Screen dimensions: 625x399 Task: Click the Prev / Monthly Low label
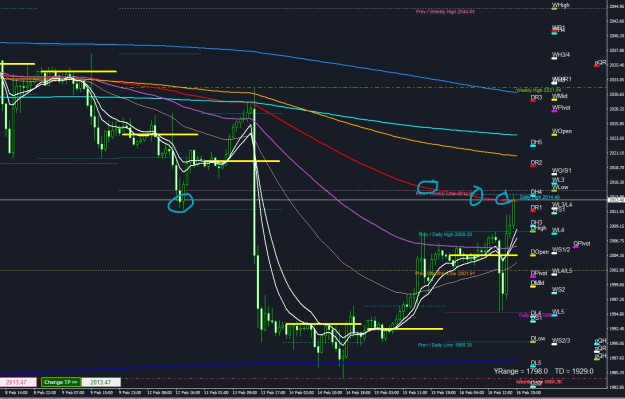tap(445, 273)
